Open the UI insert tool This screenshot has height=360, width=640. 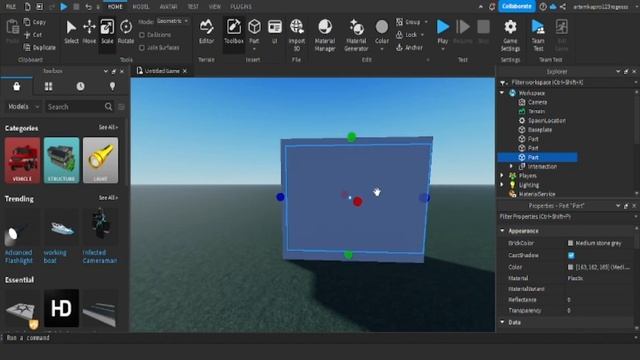click(x=275, y=32)
